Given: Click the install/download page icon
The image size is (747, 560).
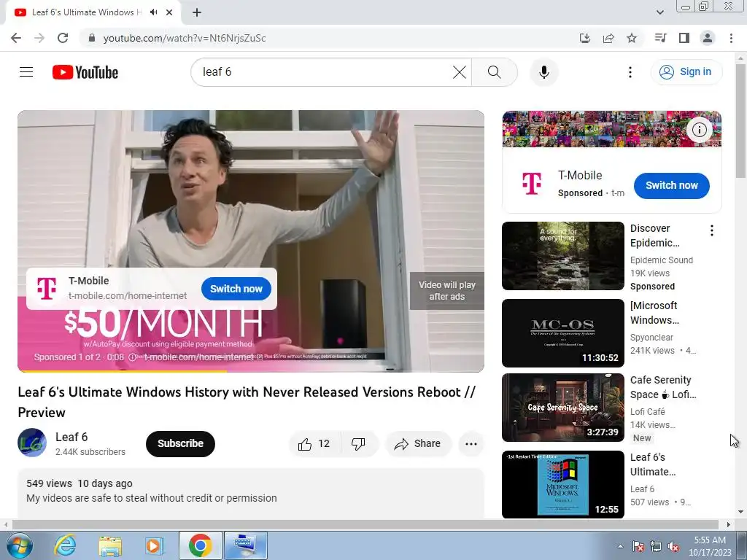Looking at the screenshot, I should point(585,38).
